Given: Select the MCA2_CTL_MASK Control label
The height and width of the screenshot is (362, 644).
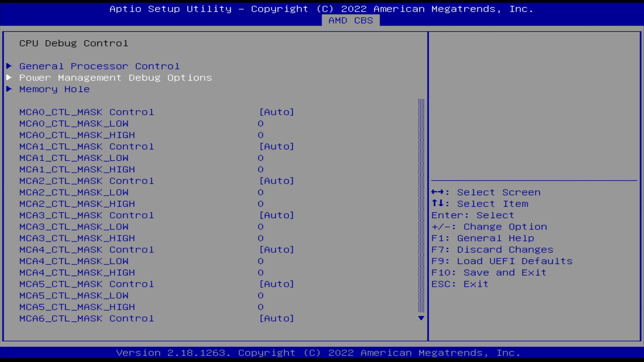Looking at the screenshot, I should (x=87, y=181).
